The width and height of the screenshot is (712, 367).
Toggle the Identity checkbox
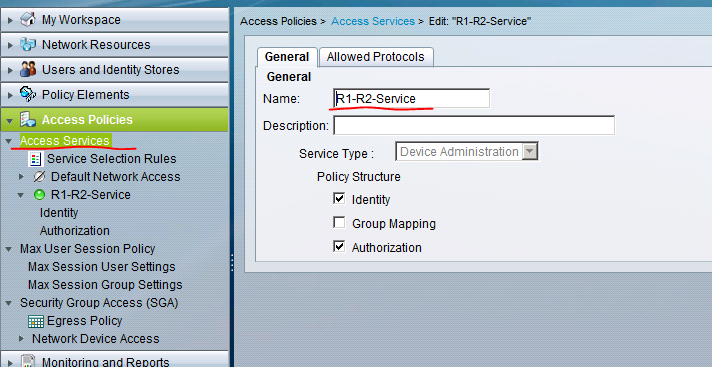[x=339, y=198]
